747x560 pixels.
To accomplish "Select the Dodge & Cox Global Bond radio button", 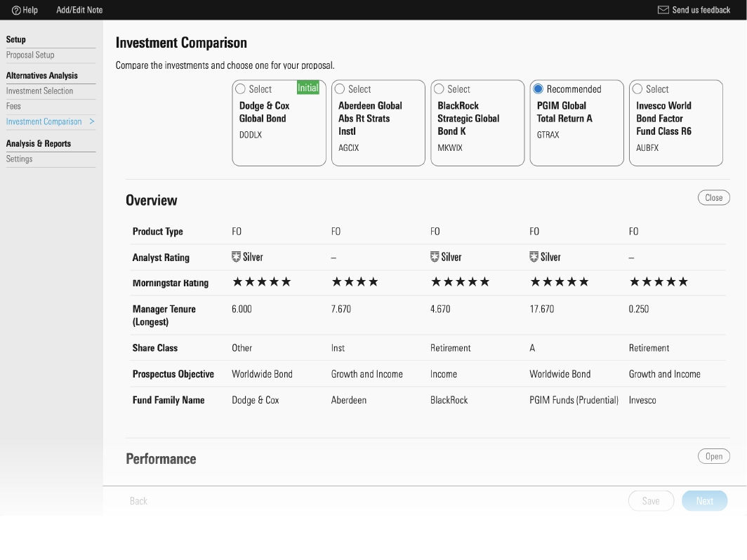I will click(x=241, y=89).
